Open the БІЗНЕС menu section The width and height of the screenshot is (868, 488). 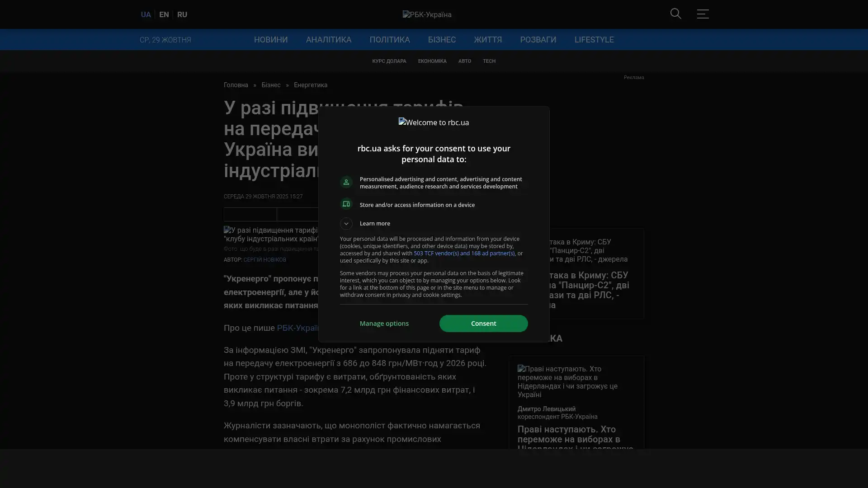[x=442, y=40]
